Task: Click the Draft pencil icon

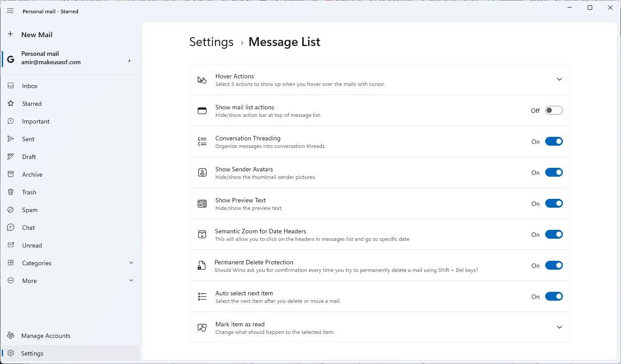Action: (11, 157)
